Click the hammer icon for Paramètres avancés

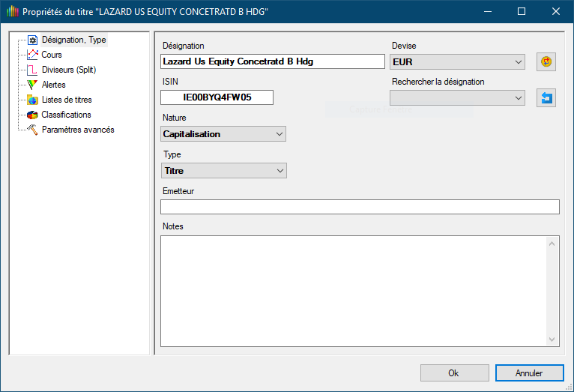tap(32, 130)
